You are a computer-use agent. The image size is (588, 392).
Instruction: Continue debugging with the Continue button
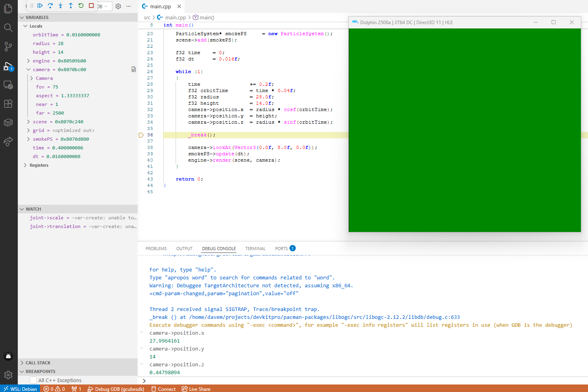[x=40, y=6]
